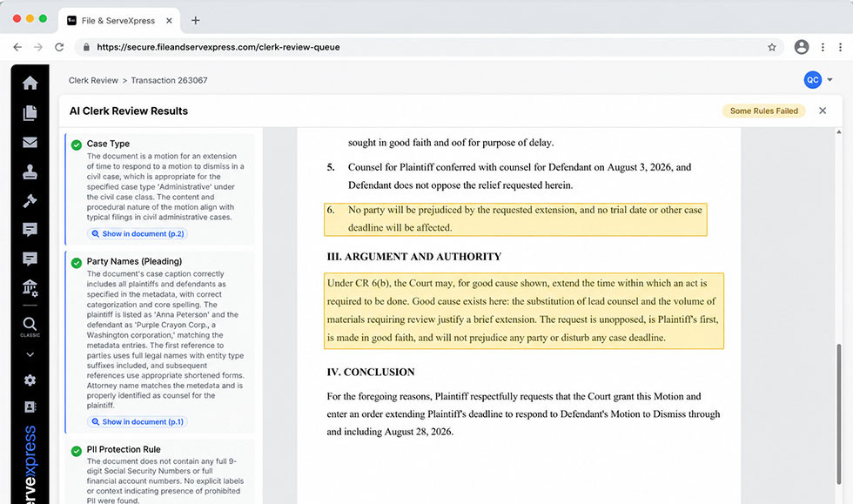Close the File & ServeXpress tab
Image resolution: width=853 pixels, height=504 pixels.
(x=169, y=21)
